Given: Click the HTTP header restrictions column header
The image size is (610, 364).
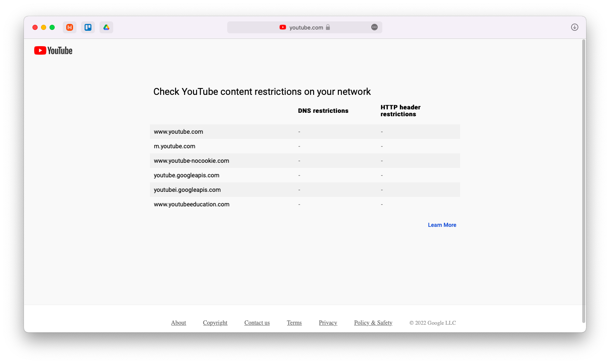Looking at the screenshot, I should point(400,110).
